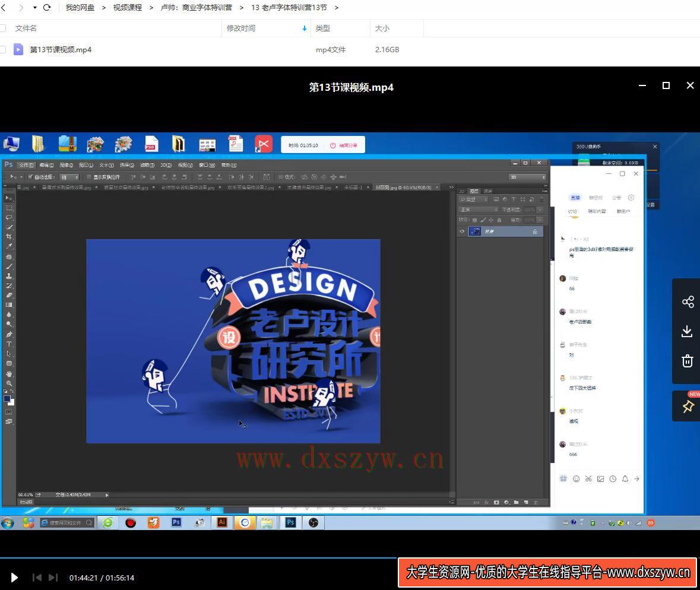Click the download icon on player sidebar
This screenshot has height=590, width=700.
(x=688, y=331)
